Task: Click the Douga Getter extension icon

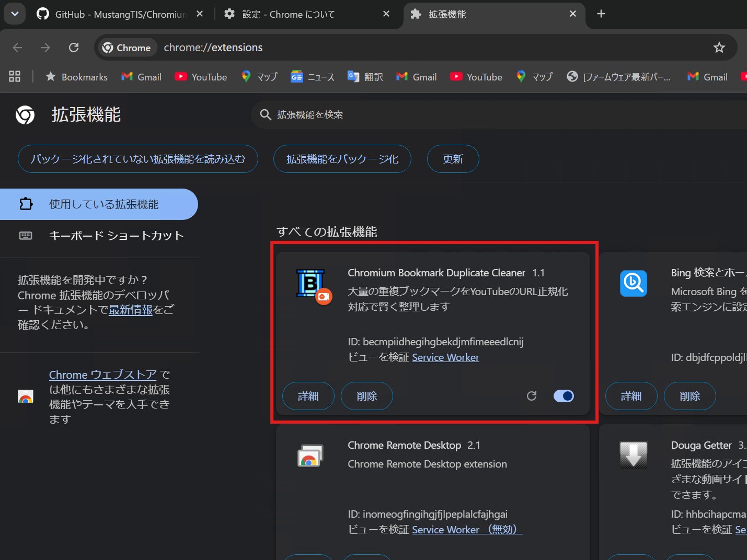Action: tap(634, 455)
